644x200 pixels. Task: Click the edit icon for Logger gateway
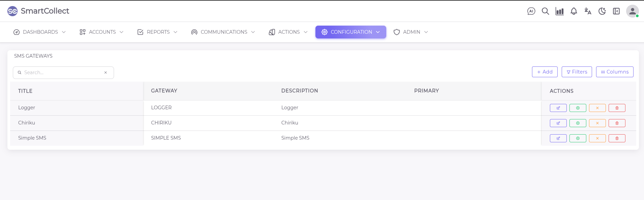pyautogui.click(x=558, y=108)
